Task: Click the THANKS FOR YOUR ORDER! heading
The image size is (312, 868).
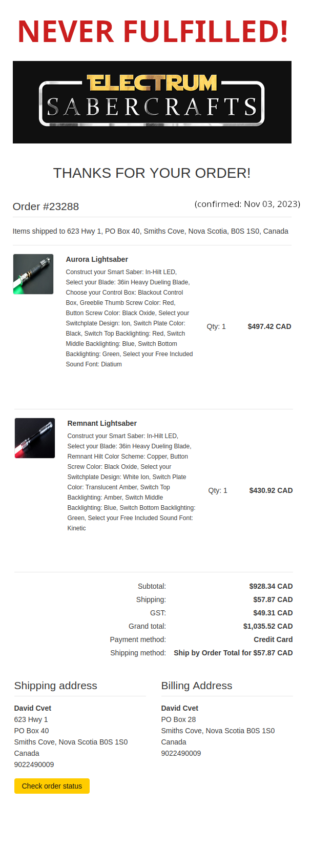Action: pos(152,173)
